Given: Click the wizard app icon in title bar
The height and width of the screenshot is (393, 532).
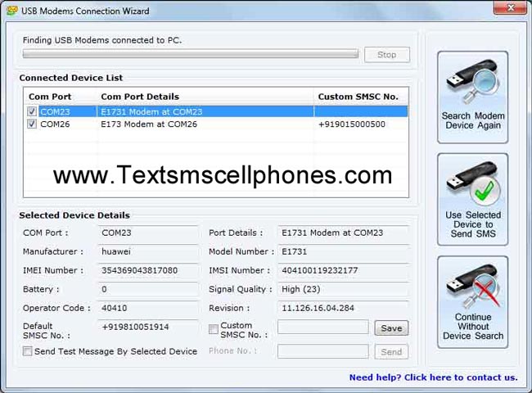Looking at the screenshot, I should tap(12, 11).
